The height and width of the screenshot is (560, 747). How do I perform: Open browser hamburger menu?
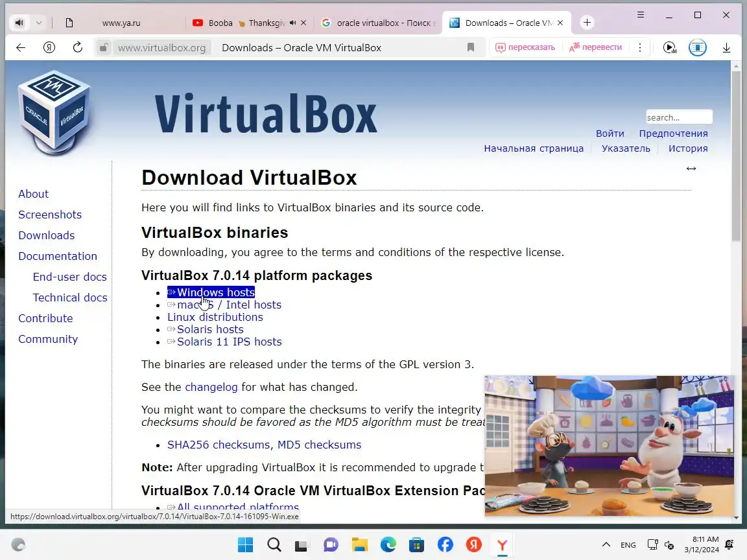641,15
